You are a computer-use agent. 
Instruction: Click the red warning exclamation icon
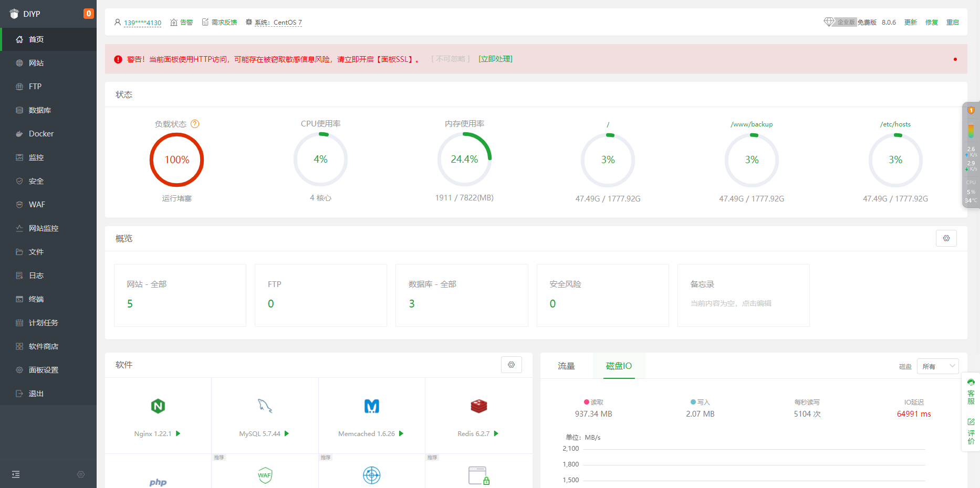pos(118,59)
